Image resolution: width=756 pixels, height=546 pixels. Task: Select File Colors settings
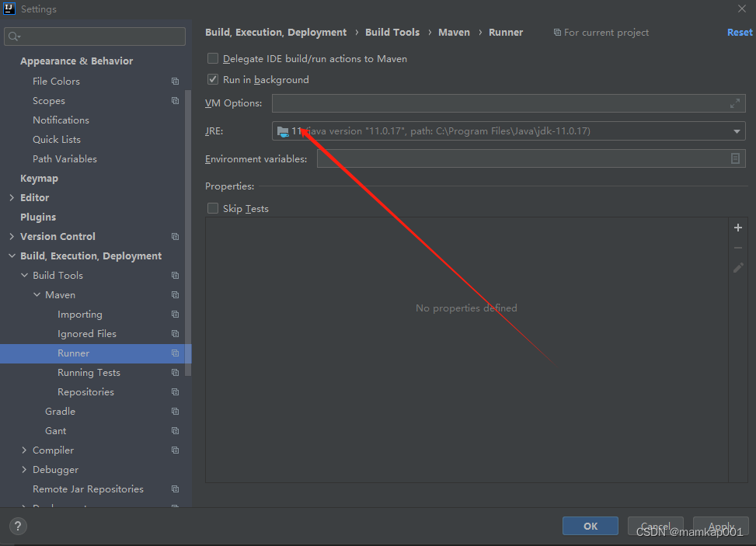click(x=56, y=82)
